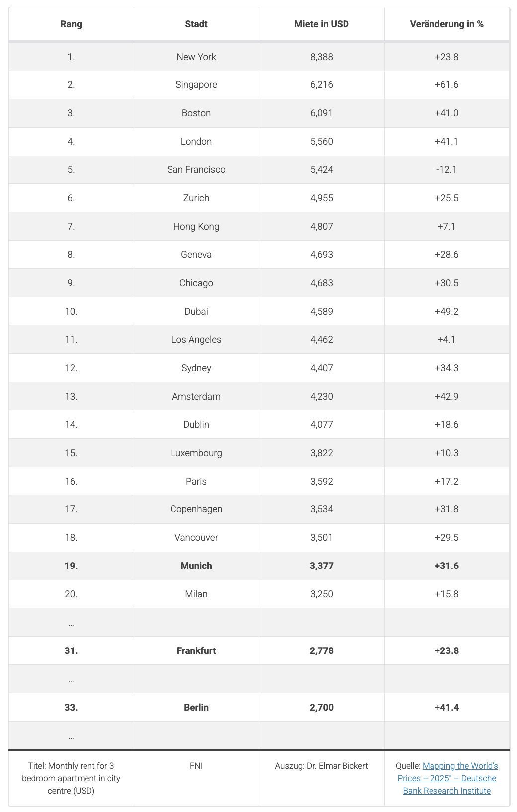Click the rent value 8,388
The image size is (517, 812).
pyautogui.click(x=322, y=57)
